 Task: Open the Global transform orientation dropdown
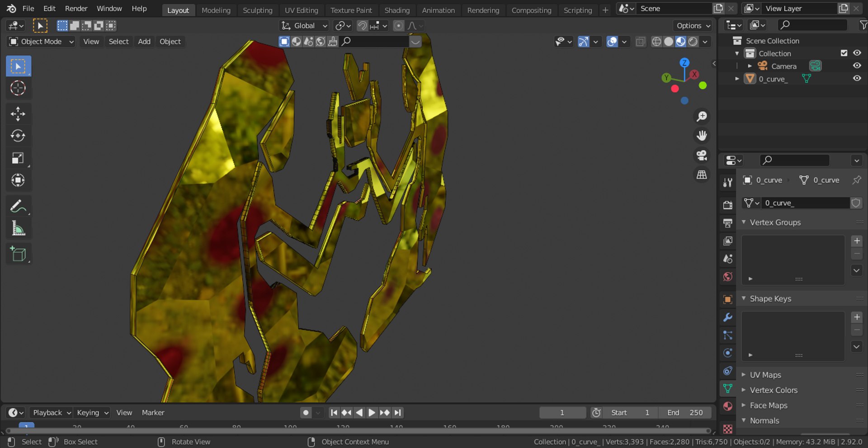(304, 26)
